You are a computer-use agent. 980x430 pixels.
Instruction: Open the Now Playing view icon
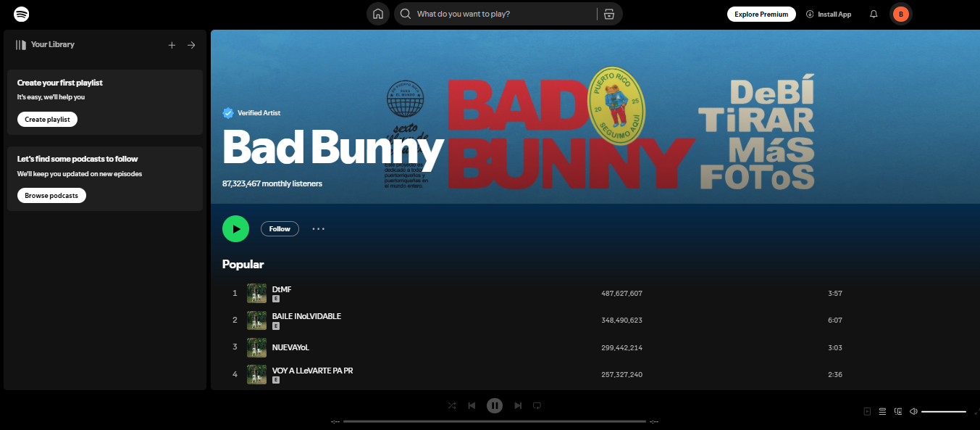pos(867,411)
